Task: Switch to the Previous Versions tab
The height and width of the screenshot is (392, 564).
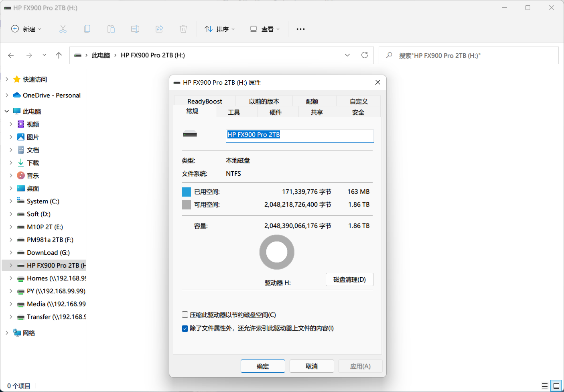Action: [x=264, y=101]
